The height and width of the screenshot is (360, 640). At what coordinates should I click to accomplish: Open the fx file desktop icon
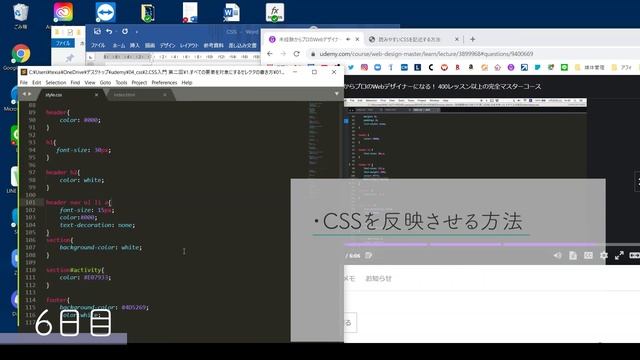click(275, 12)
